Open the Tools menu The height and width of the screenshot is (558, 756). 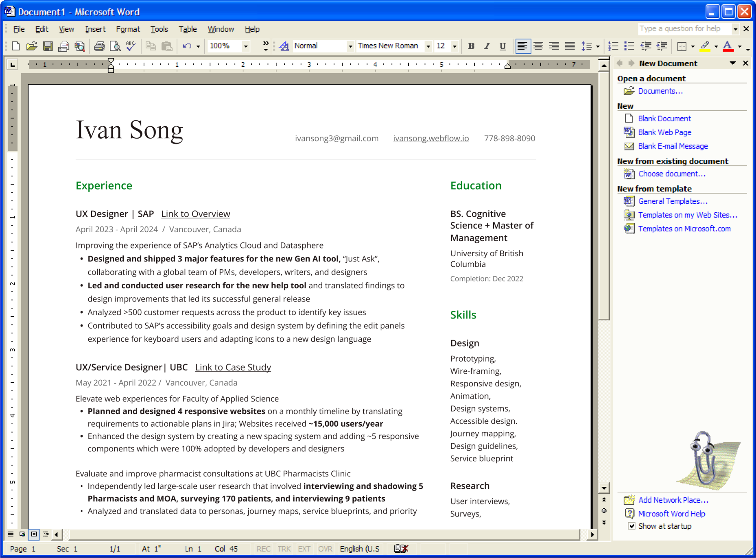pyautogui.click(x=159, y=29)
